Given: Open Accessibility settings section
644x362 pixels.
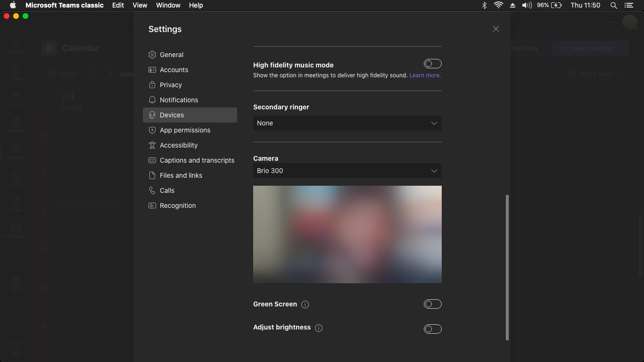Looking at the screenshot, I should point(190,145).
